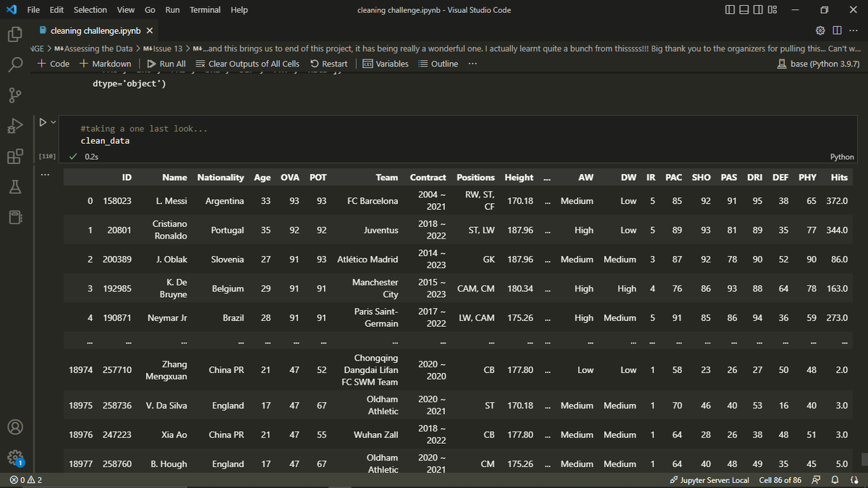Open the View menu

126,10
